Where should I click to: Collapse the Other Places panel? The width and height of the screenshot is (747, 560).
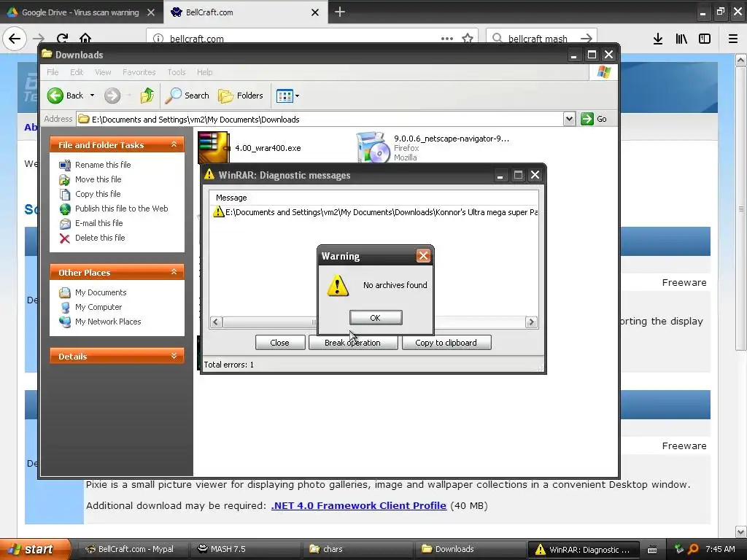(x=174, y=272)
